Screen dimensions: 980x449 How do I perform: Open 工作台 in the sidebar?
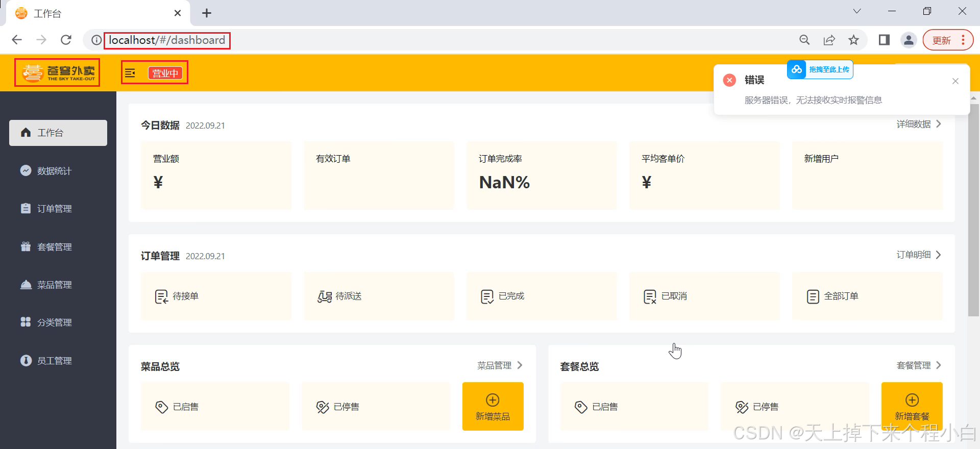point(58,133)
